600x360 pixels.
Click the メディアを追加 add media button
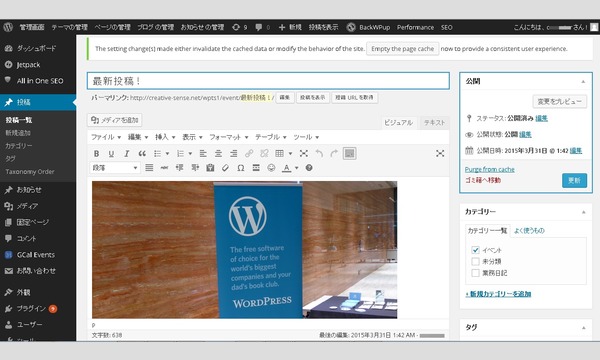(x=115, y=120)
